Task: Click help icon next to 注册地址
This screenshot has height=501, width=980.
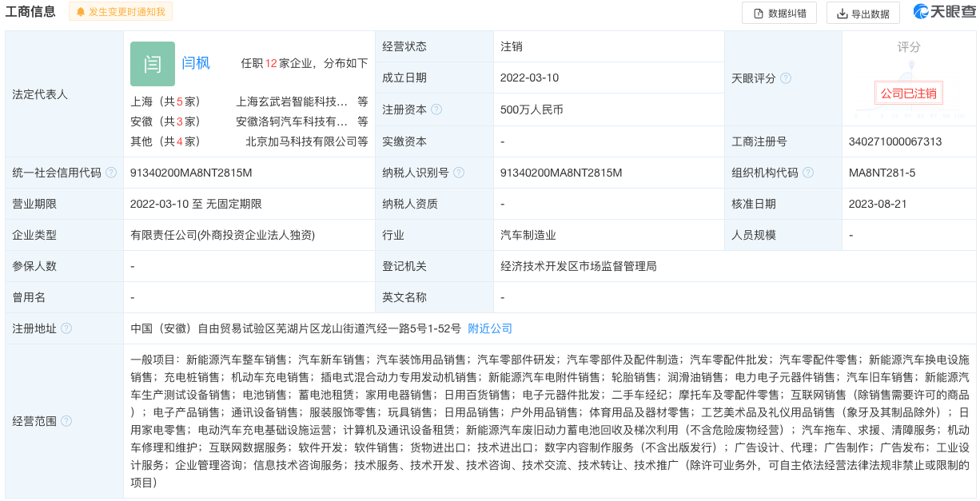Action: [66, 328]
